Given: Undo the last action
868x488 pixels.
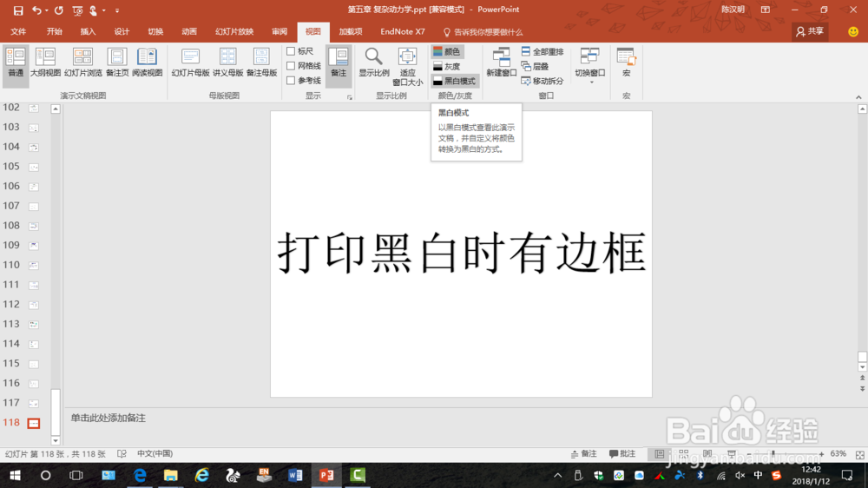Looking at the screenshot, I should (36, 10).
